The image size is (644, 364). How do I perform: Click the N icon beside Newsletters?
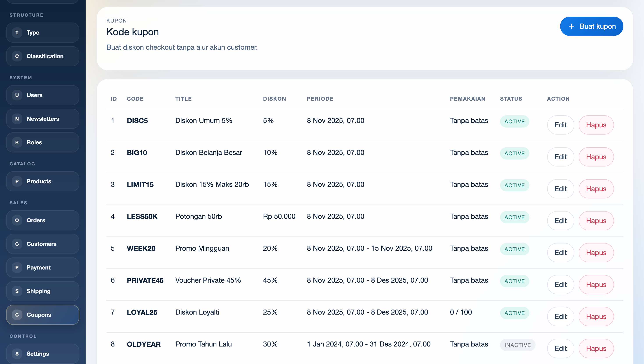[x=17, y=119]
